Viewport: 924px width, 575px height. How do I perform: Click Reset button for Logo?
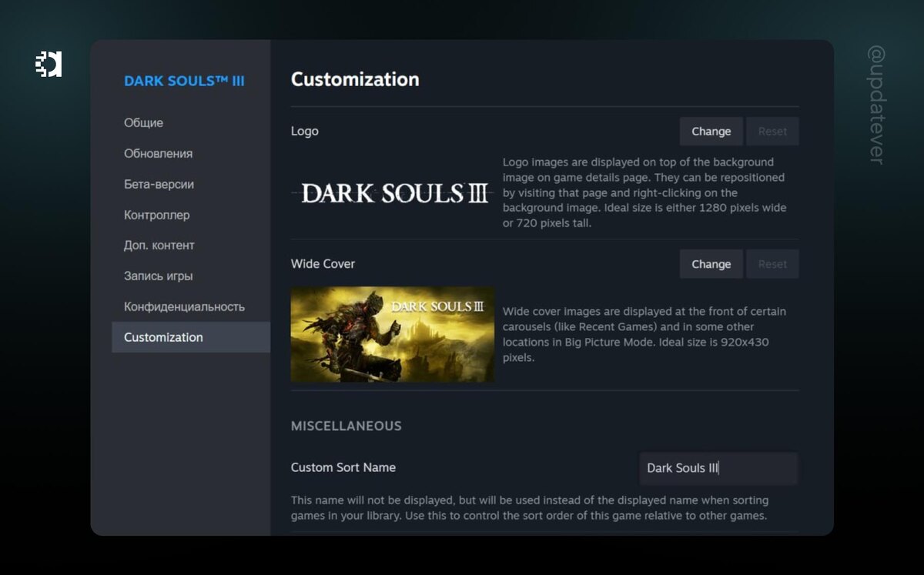[772, 132]
